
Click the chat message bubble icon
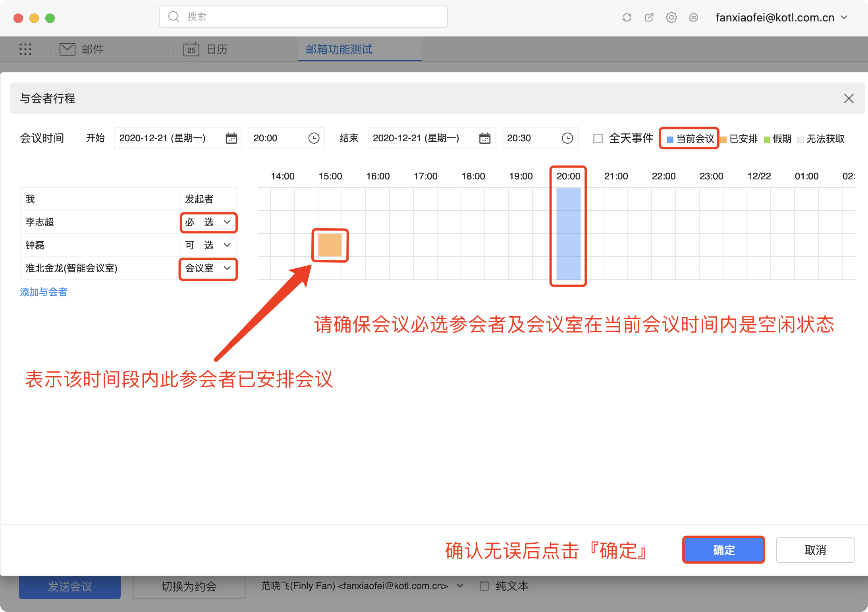(x=694, y=17)
